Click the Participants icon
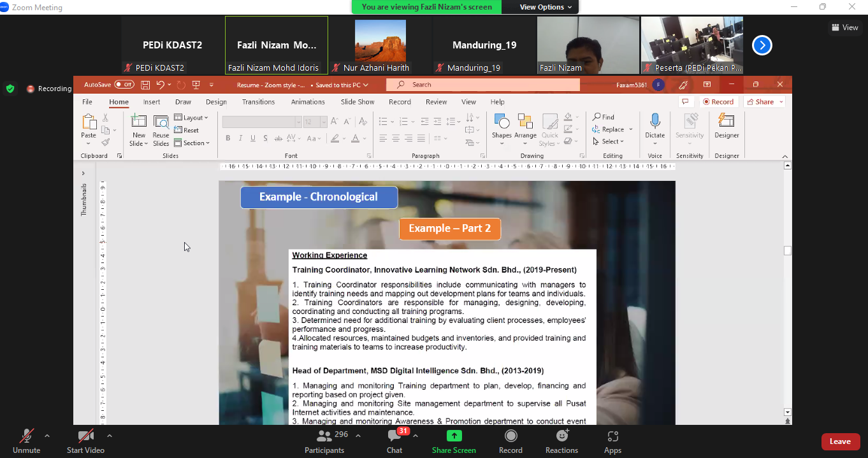Image resolution: width=868 pixels, height=458 pixels. (x=325, y=436)
